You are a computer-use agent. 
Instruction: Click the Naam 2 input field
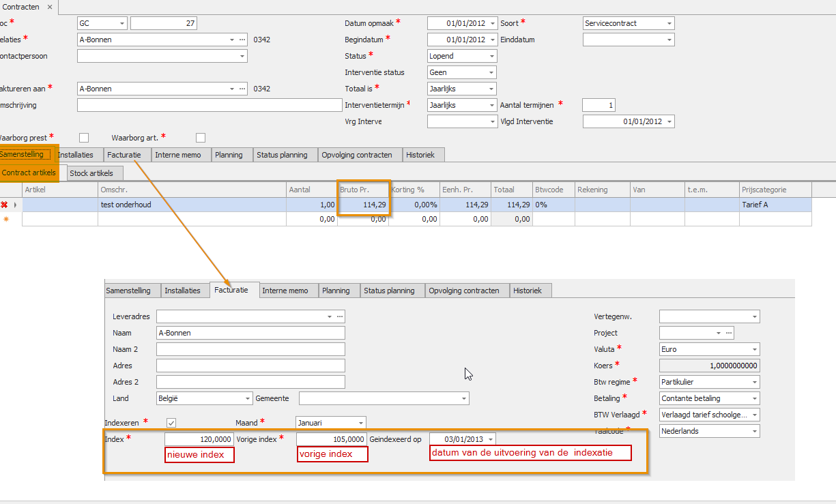250,349
